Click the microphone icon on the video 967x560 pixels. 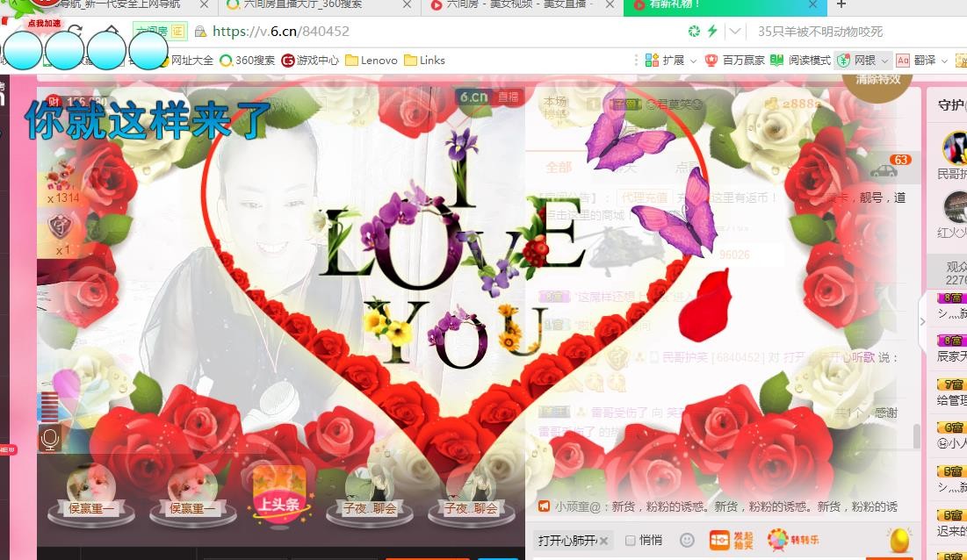(x=50, y=438)
